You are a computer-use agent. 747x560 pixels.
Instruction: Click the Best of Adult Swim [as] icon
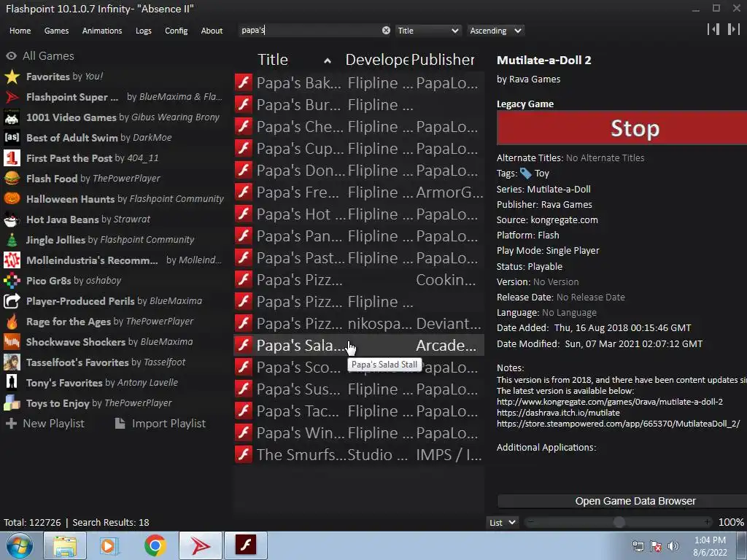click(12, 138)
